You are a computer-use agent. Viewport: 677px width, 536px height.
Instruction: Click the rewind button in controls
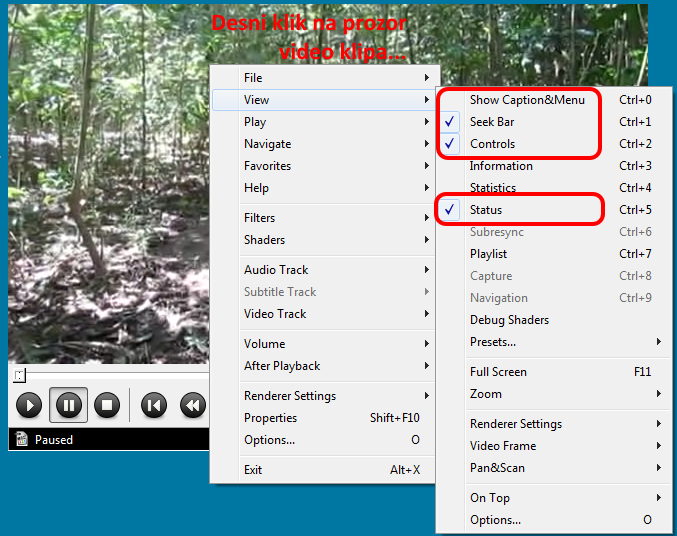[x=193, y=405]
